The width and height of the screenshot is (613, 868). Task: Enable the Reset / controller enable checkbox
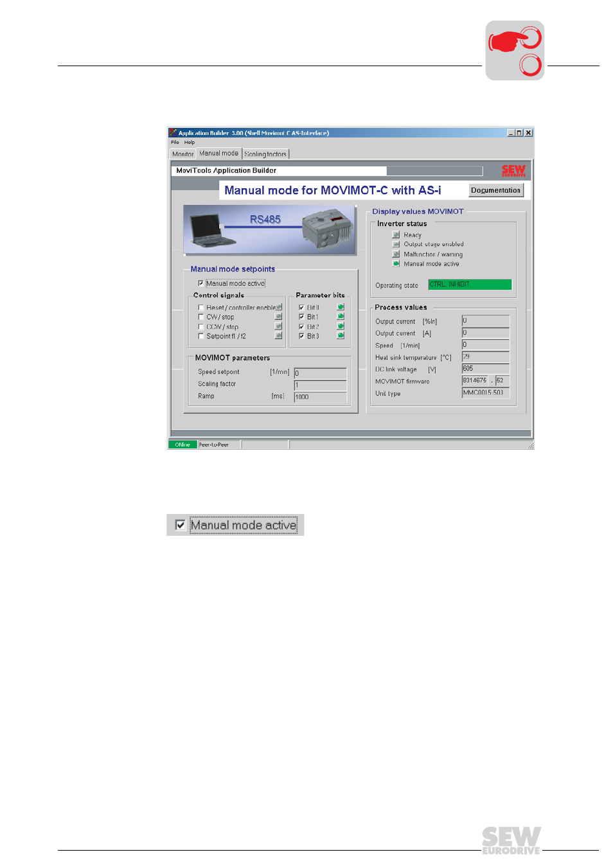(201, 308)
